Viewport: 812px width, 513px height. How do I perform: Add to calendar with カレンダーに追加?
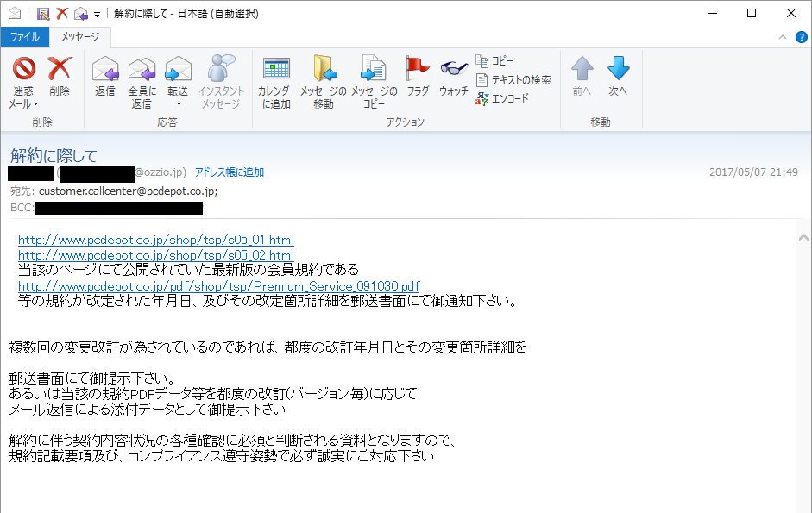276,83
